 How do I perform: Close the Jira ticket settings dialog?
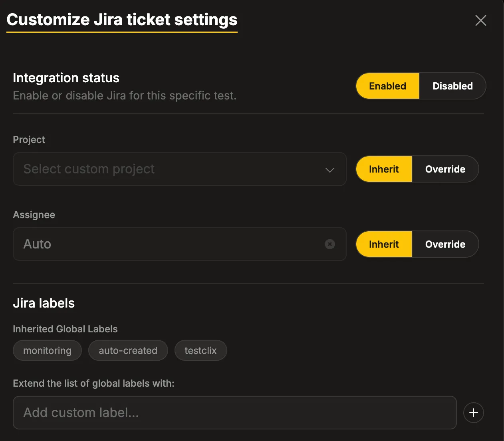pyautogui.click(x=481, y=20)
